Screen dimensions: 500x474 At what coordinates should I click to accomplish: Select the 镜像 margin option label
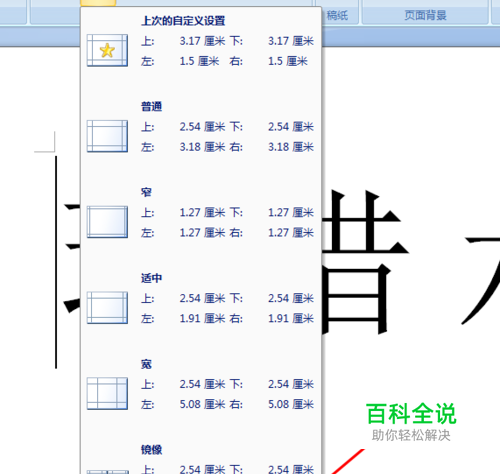151,450
